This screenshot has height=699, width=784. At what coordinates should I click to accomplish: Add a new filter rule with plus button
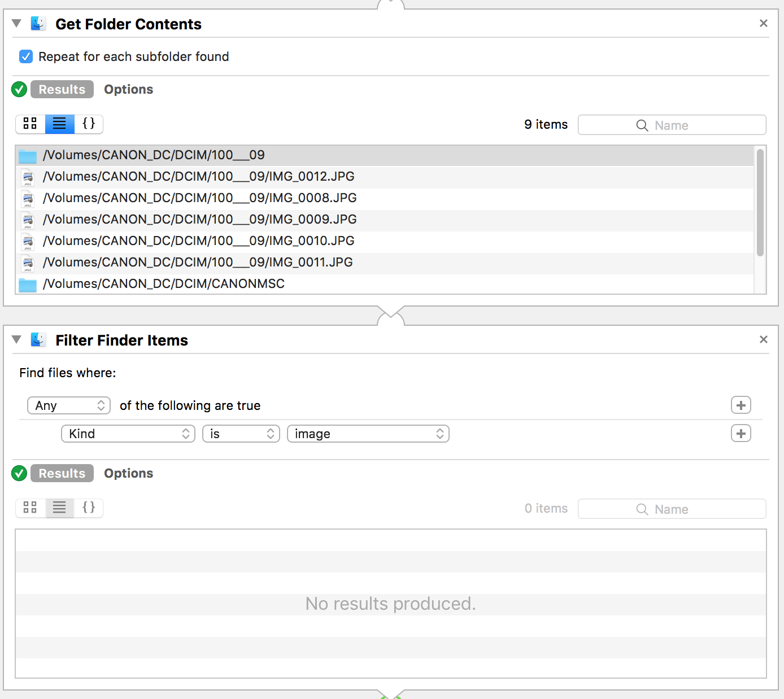click(x=741, y=433)
